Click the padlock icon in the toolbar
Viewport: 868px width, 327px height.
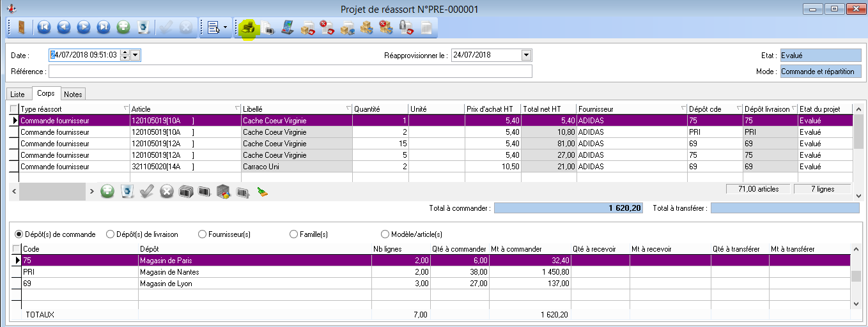tap(405, 27)
